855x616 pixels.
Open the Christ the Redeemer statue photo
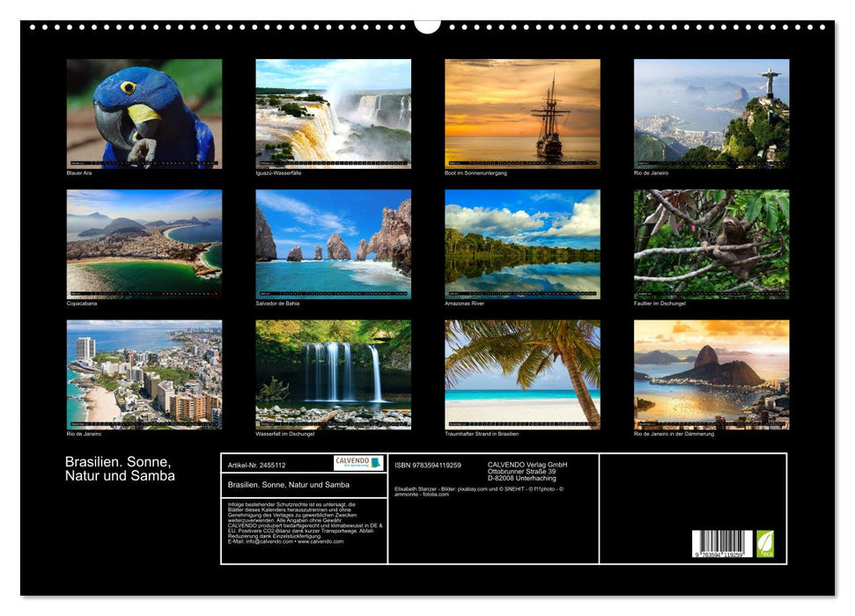[x=711, y=114]
